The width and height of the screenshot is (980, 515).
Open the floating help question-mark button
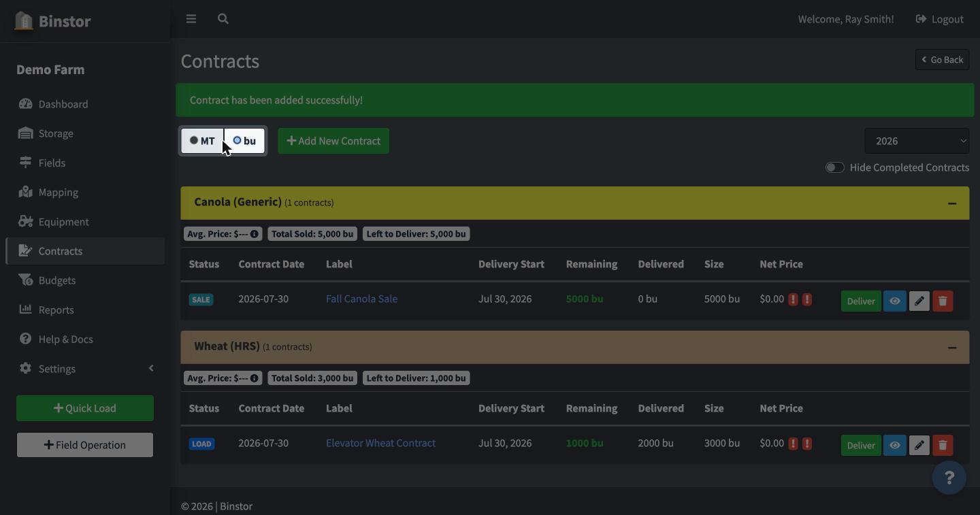pos(949,478)
